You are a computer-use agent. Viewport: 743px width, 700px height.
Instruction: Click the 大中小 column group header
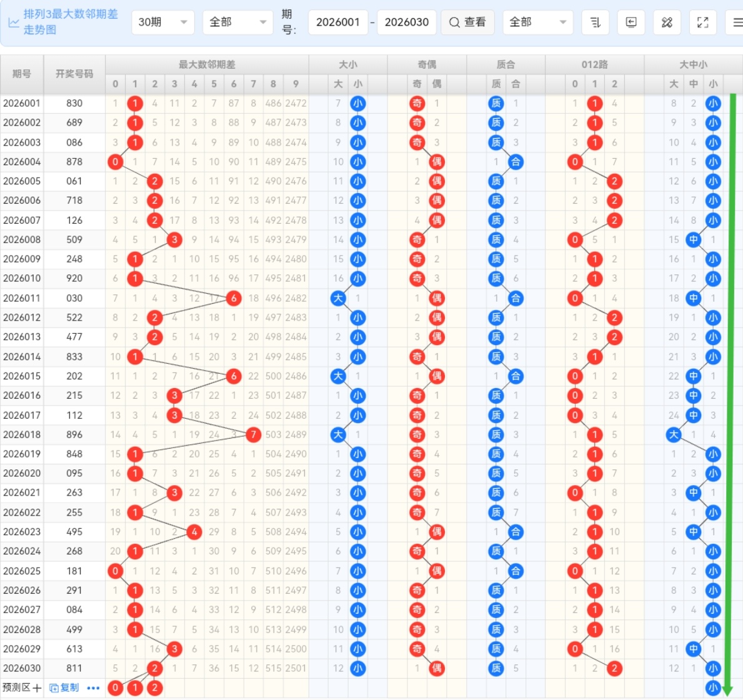(x=693, y=64)
